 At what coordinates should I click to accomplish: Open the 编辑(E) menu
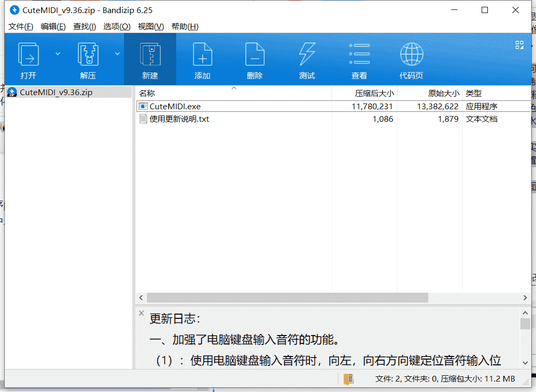point(53,27)
